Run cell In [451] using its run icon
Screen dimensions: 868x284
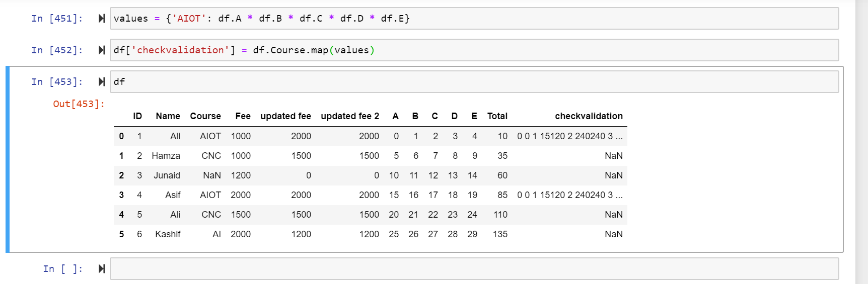[x=102, y=19]
